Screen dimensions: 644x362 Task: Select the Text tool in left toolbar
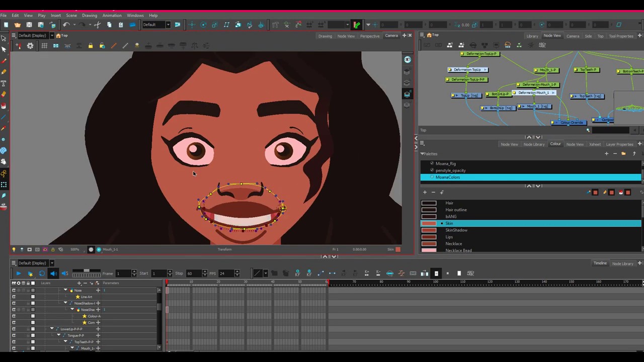click(4, 82)
